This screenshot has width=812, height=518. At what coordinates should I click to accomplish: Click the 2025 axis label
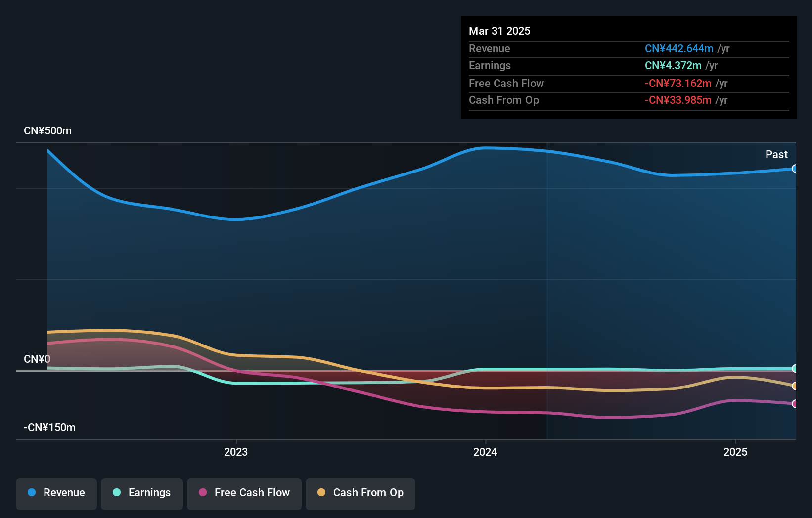[x=735, y=452]
